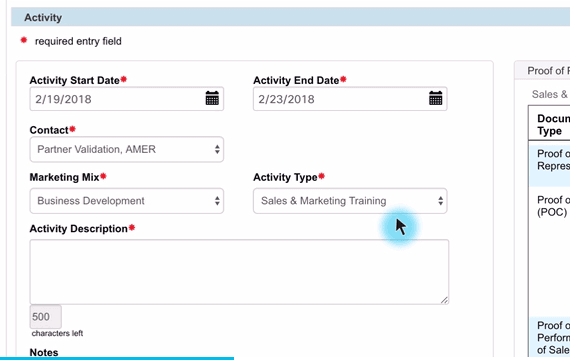The width and height of the screenshot is (570, 360).
Task: Select the Proof of Perform... of Sale table row
Action: (550, 337)
